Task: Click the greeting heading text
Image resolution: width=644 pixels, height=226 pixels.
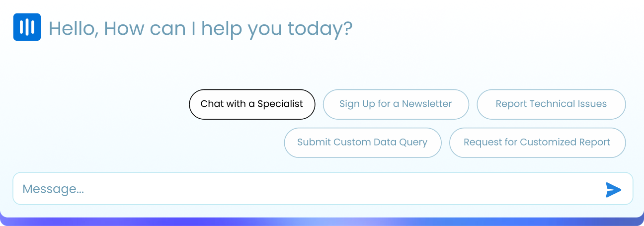Action: pos(200,28)
